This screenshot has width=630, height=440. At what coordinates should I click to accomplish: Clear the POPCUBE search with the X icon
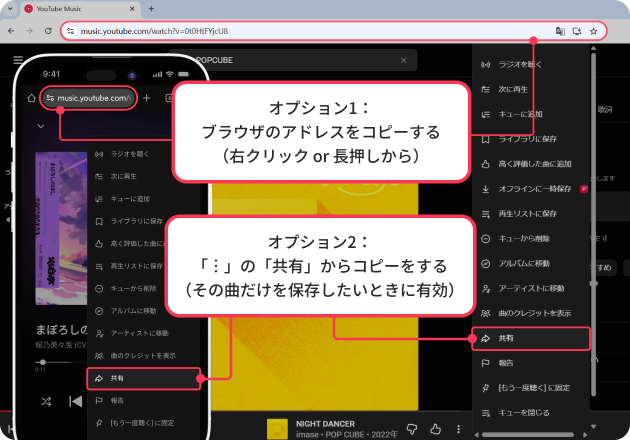(404, 61)
